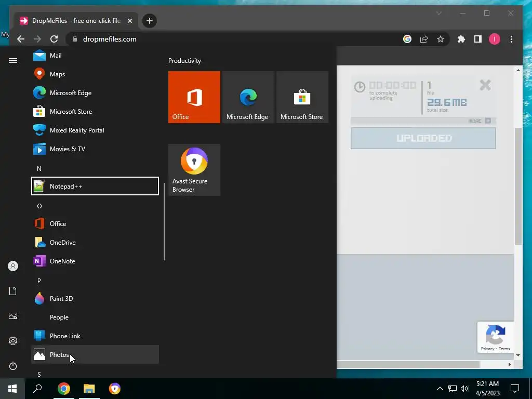This screenshot has height=399, width=532.
Task: Open Mail from the Start app list
Action: tap(95, 55)
